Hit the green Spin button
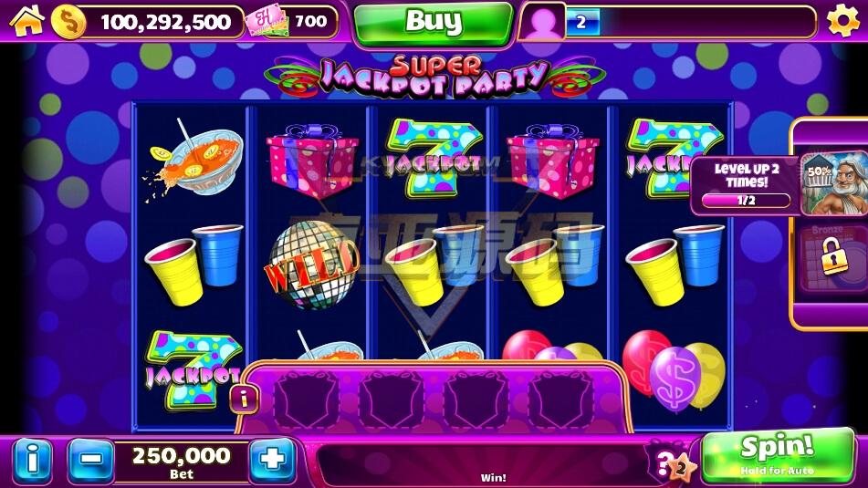 (778, 456)
